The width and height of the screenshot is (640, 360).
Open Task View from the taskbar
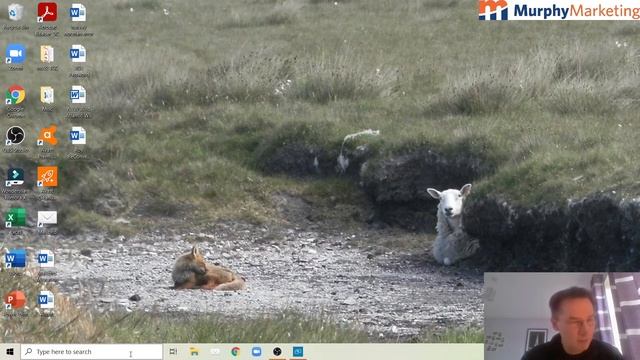173,351
